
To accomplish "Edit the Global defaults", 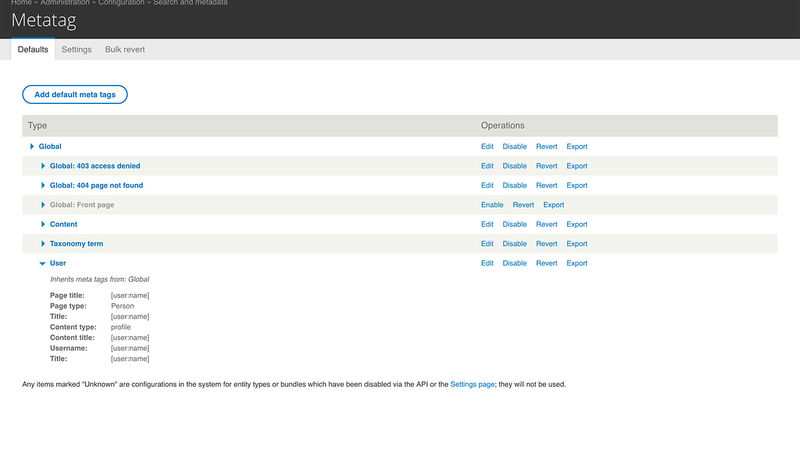I will pyautogui.click(x=487, y=146).
